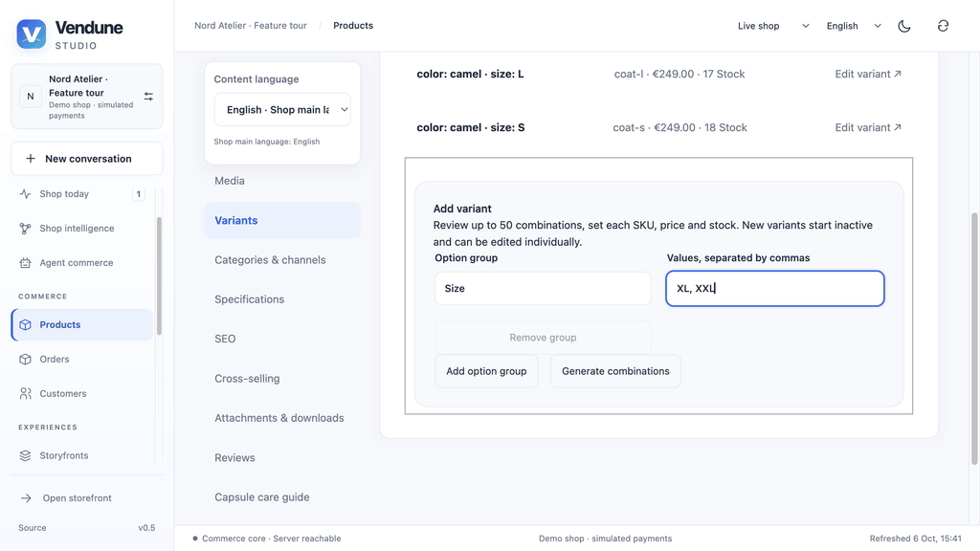Viewport: 980px width, 551px height.
Task: Open the English language dropdown
Action: [x=854, y=26]
